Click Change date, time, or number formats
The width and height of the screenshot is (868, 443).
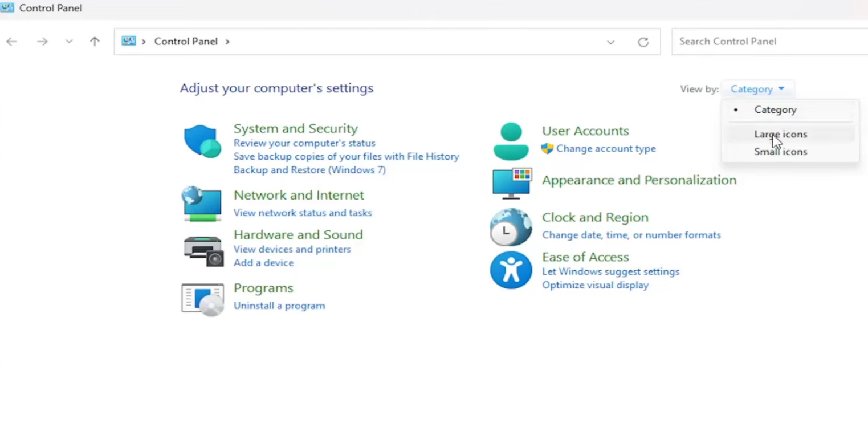(631, 235)
